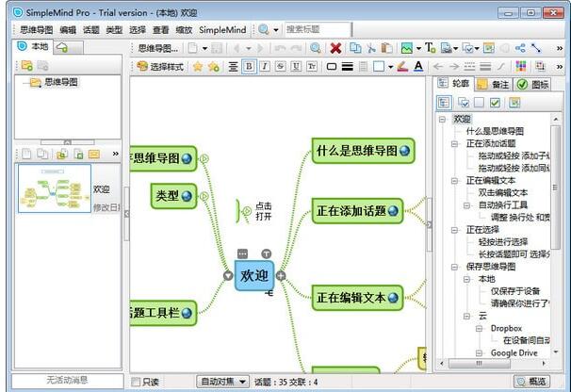
Task: Toggle bold text formatting
Action: pyautogui.click(x=249, y=66)
